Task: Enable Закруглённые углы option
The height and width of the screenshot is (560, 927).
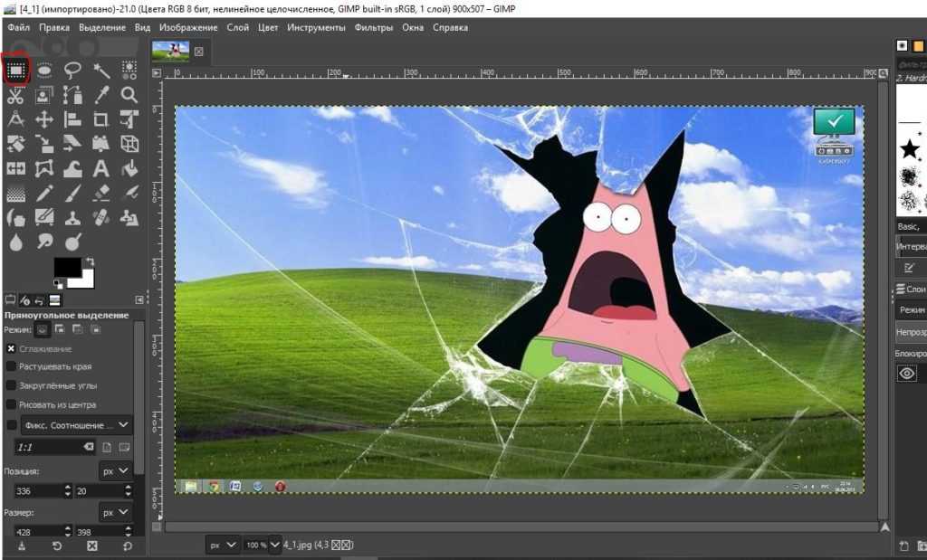Action: (11, 385)
